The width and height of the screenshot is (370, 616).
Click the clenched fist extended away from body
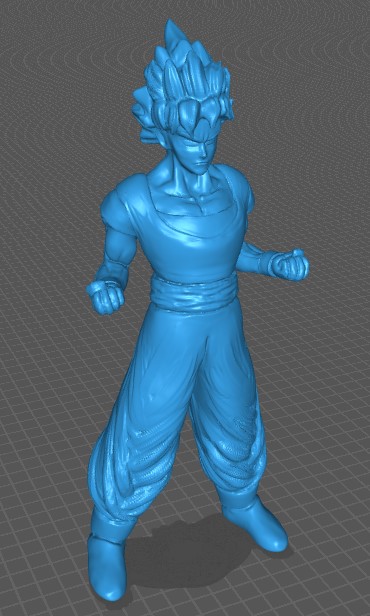291,265
